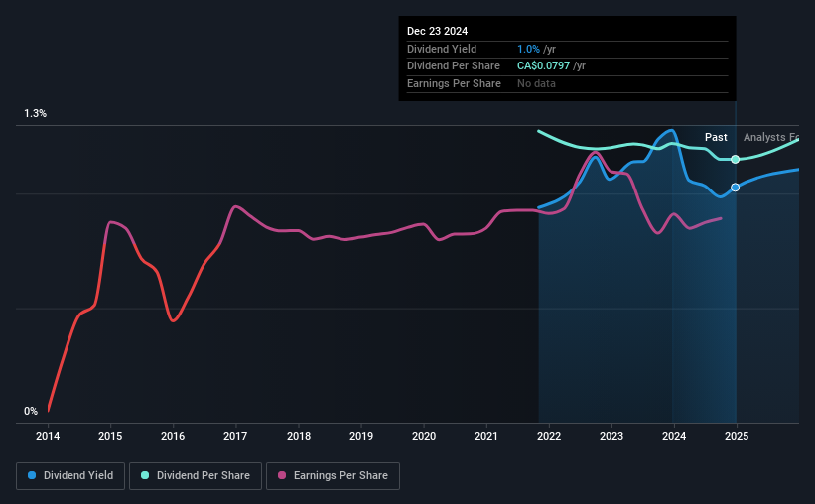This screenshot has height=504, width=815.
Task: Toggle the Dividend Per Share legend button
Action: click(196, 476)
